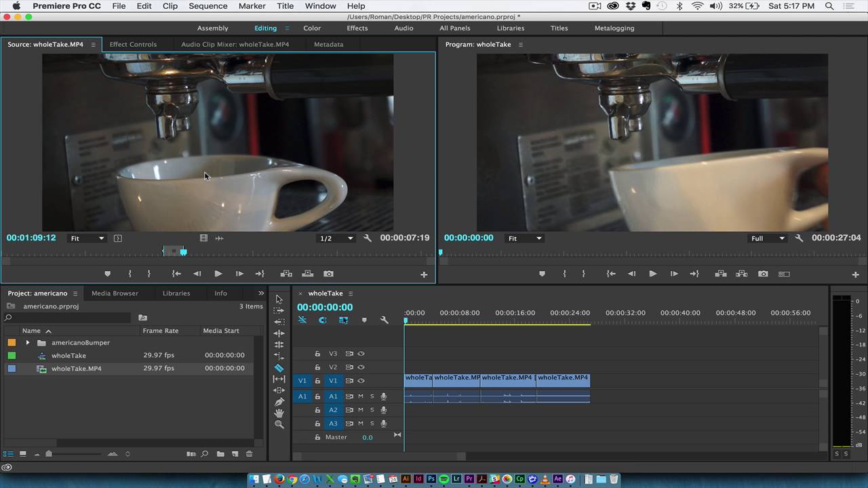Open the Marker menu
The image size is (868, 488).
coord(252,6)
